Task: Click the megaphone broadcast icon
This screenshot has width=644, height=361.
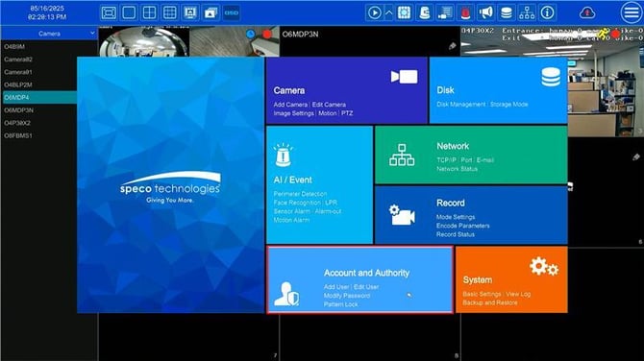Action: 485,12
